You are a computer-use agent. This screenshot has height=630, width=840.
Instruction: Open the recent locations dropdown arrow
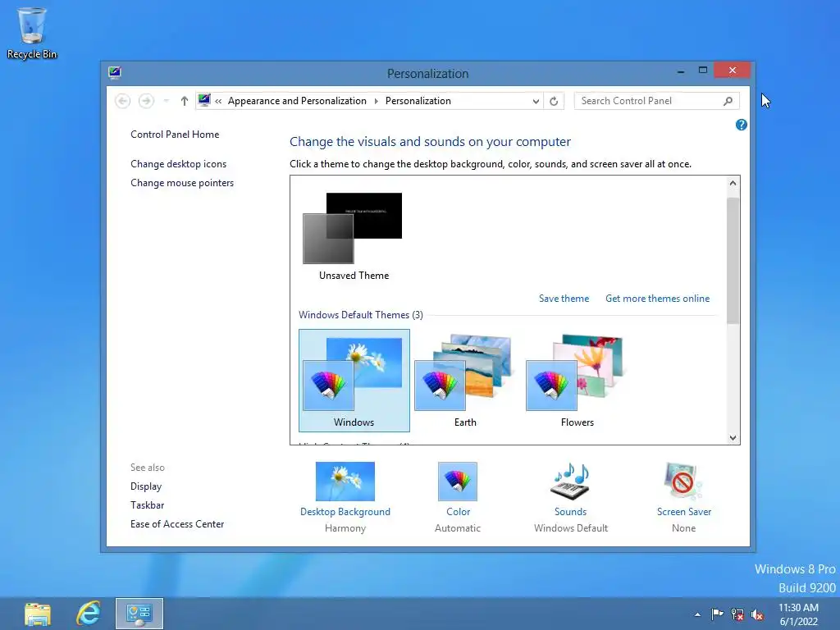point(166,101)
